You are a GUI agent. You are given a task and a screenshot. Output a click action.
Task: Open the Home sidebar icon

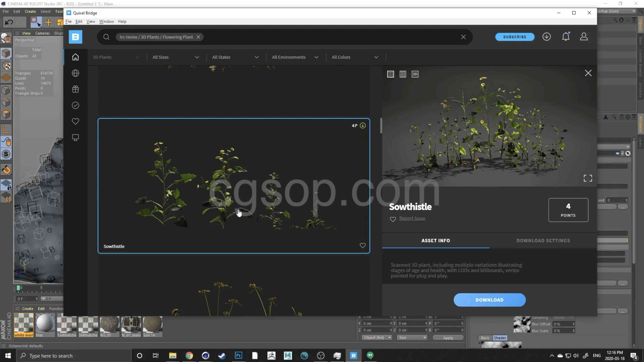tap(75, 57)
